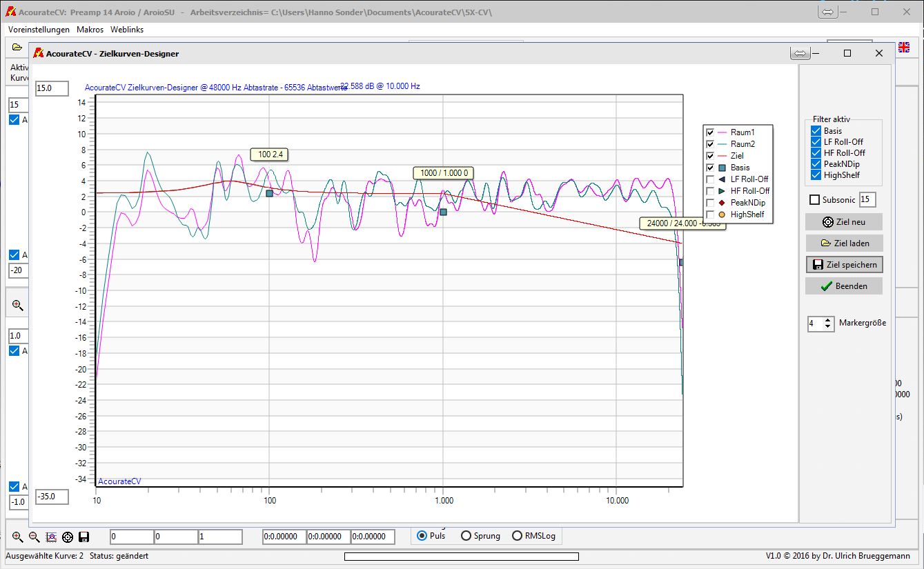Viewport: 924px width, 569px height.
Task: Click the Markergröße value field
Action: point(816,323)
